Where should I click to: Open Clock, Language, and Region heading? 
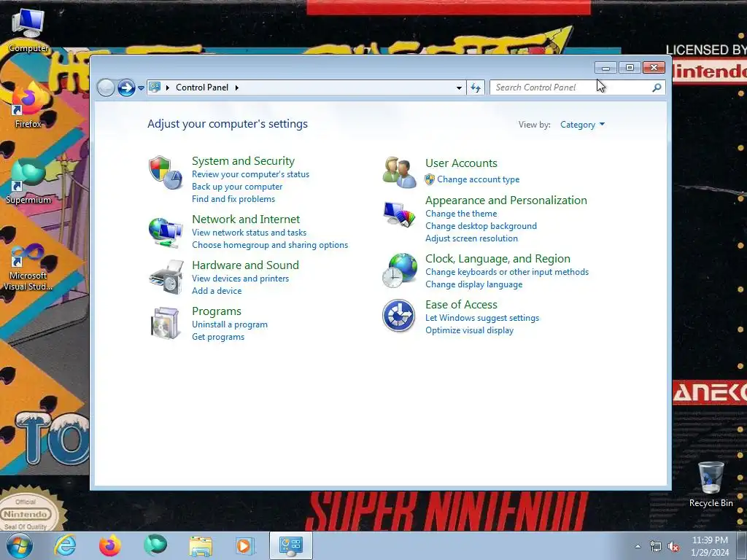click(498, 259)
